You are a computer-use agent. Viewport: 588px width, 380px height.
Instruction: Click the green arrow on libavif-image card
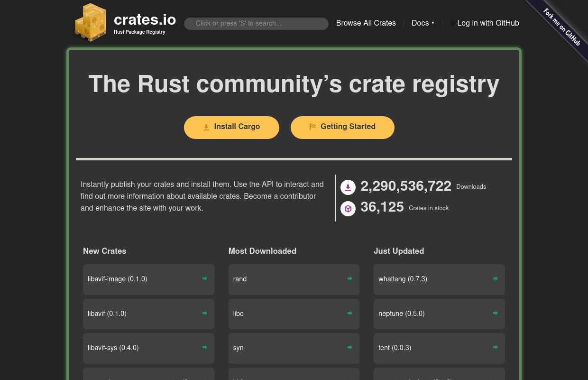[x=204, y=279]
